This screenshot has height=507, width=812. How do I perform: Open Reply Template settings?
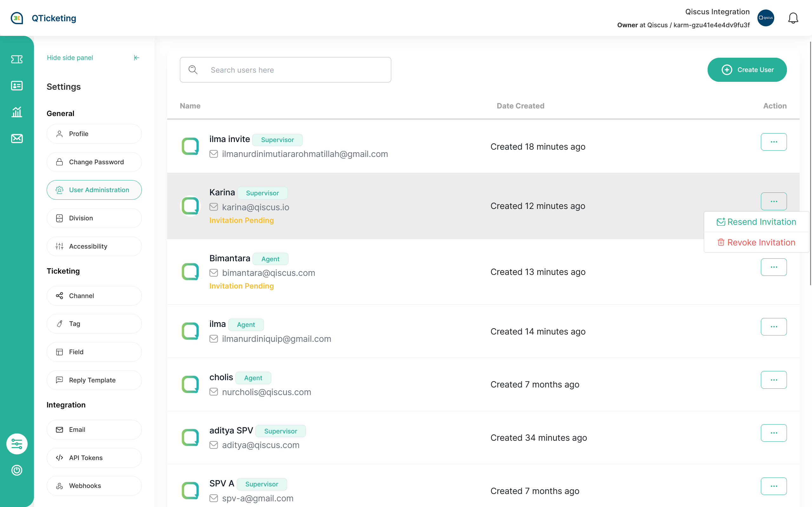pyautogui.click(x=94, y=380)
